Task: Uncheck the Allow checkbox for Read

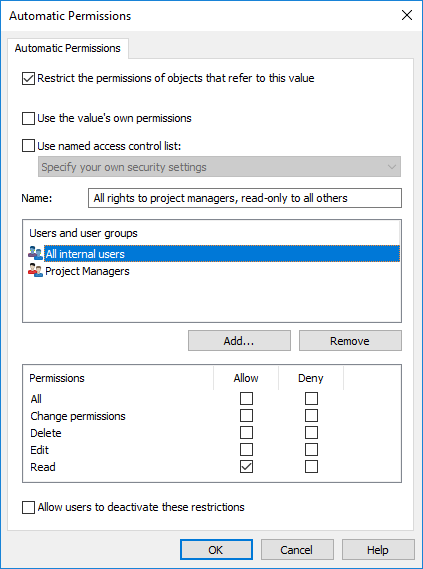Action: [246, 467]
